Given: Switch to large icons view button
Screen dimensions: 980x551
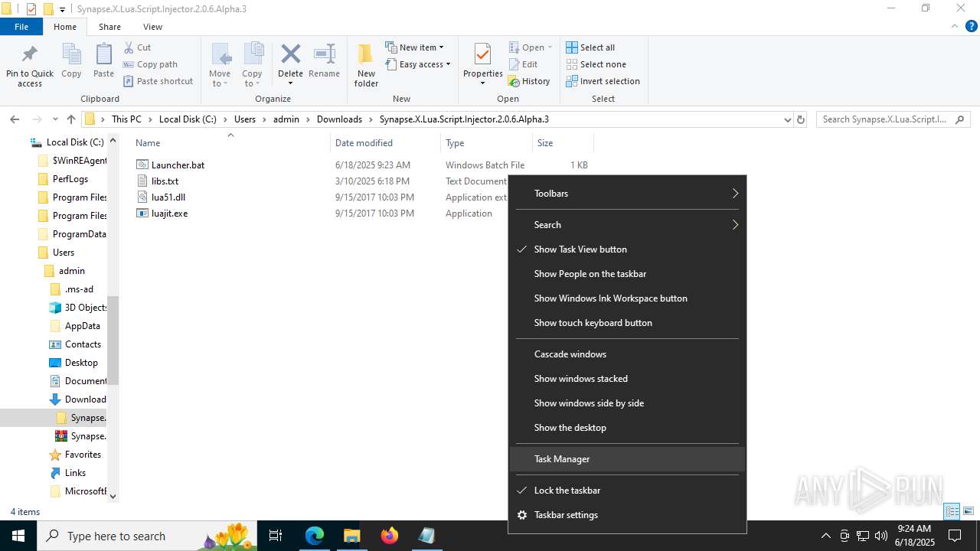Looking at the screenshot, I should [x=969, y=511].
